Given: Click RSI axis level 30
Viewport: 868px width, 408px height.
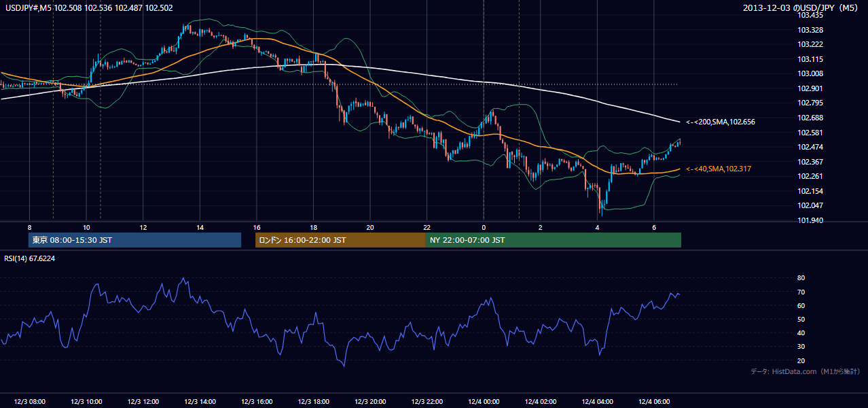Looking at the screenshot, I should point(801,347).
